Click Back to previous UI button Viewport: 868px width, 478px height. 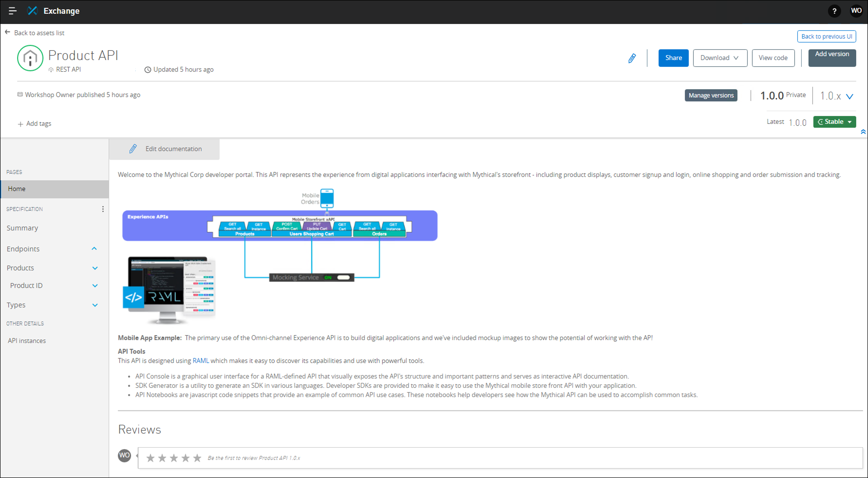click(x=826, y=37)
